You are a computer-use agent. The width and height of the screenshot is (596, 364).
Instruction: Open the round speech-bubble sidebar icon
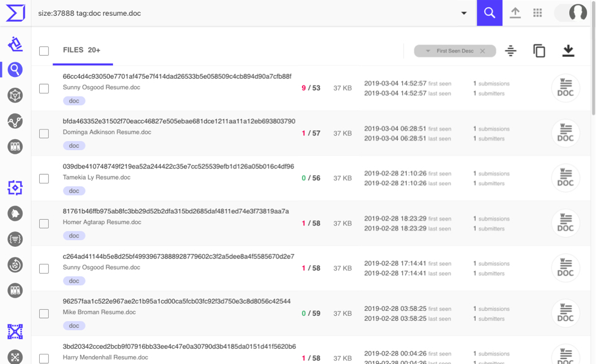[x=15, y=214]
